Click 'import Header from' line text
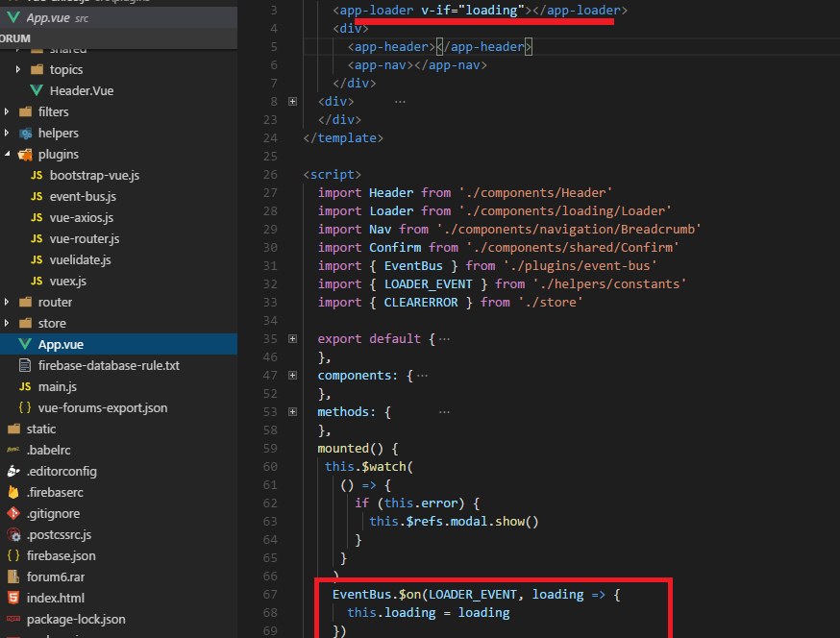 tap(384, 193)
